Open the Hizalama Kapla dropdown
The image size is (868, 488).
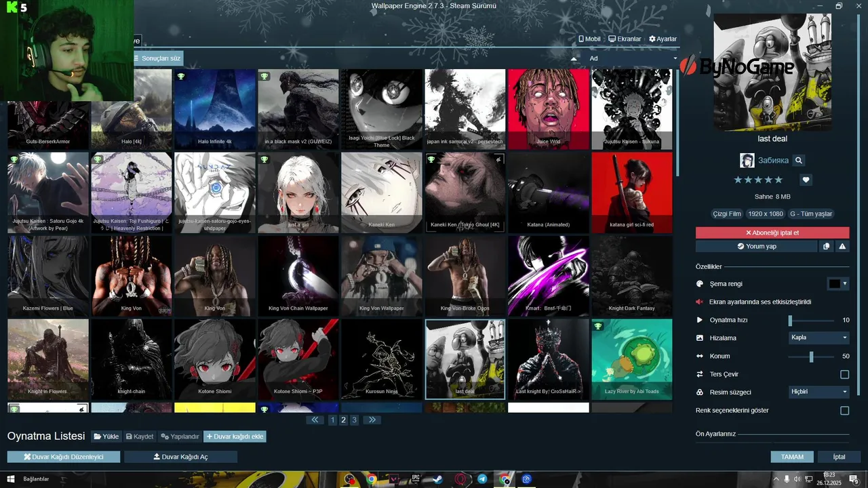coord(818,338)
